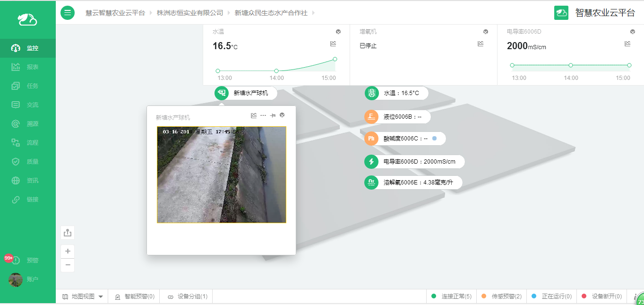
Task: Click the water temperature sensor icon
Action: (371, 93)
